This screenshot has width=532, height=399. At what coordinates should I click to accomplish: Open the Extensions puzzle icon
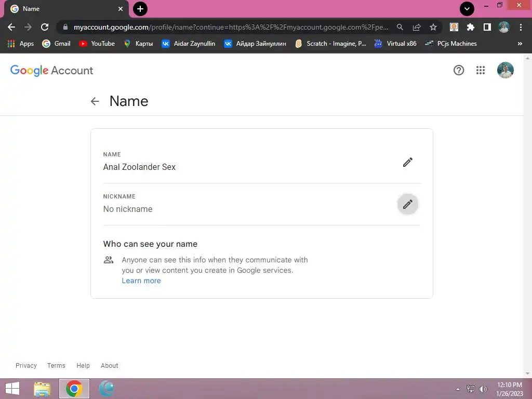click(470, 27)
